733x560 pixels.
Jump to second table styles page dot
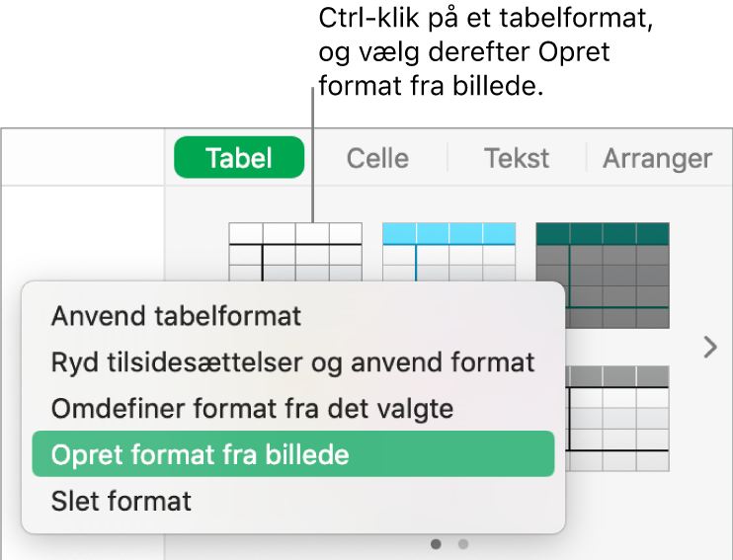(463, 543)
